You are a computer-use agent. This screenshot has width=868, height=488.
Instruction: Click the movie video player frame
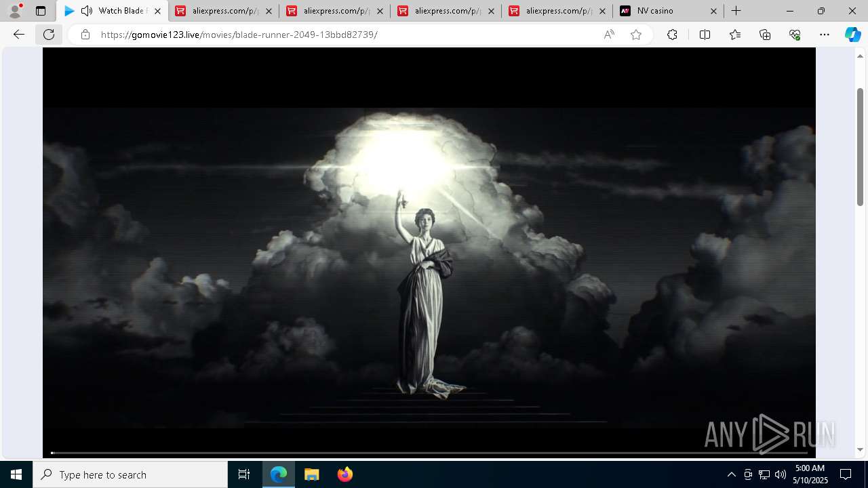[x=429, y=252]
